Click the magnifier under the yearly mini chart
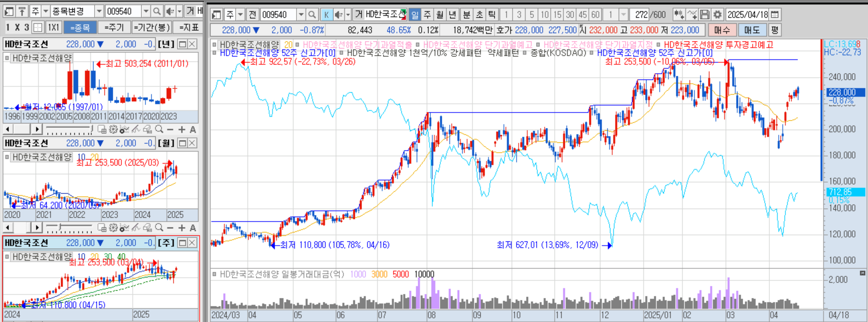 [x=159, y=129]
